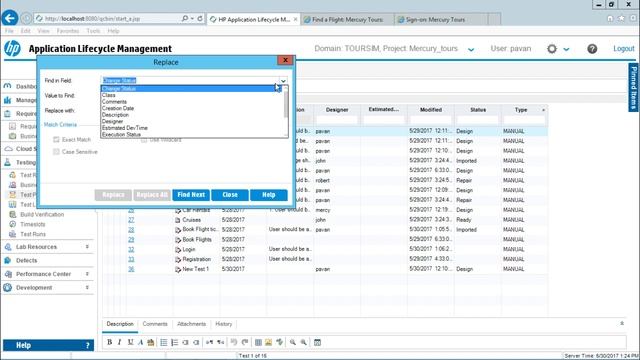
Task: Apply italic in description toolbar
Action: click(x=119, y=342)
